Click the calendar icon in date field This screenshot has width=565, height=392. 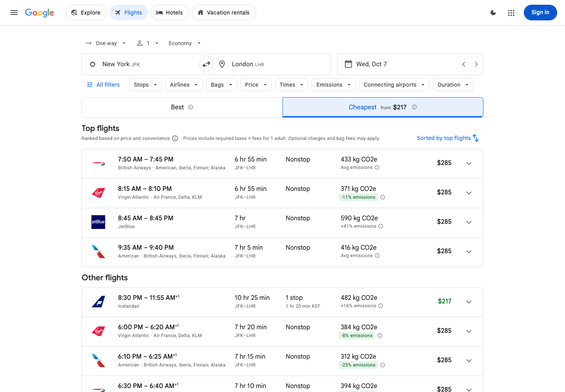(348, 64)
